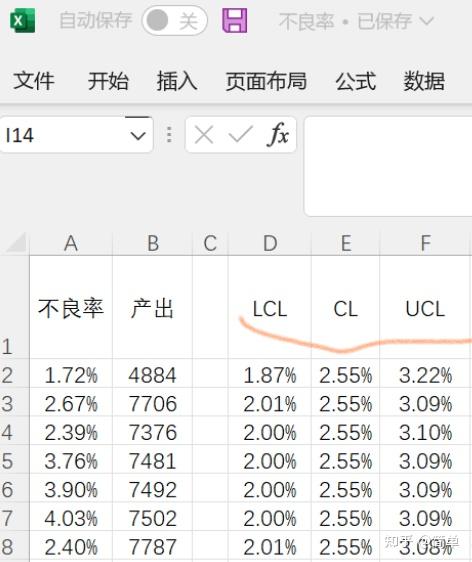
Task: Click the LCL header cell
Action: (270, 307)
